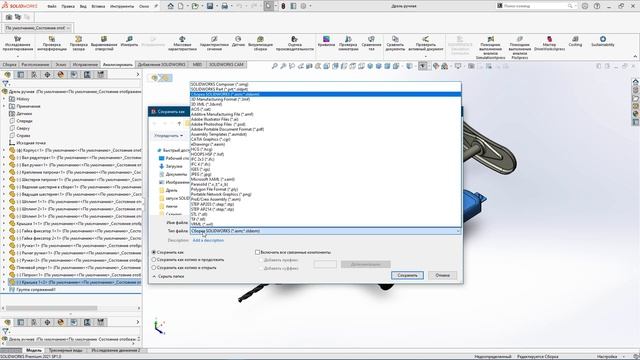This screenshot has height=360, width=640.
Task: Switch to the SOLIDWORKS CAM tab
Action: [226, 64]
